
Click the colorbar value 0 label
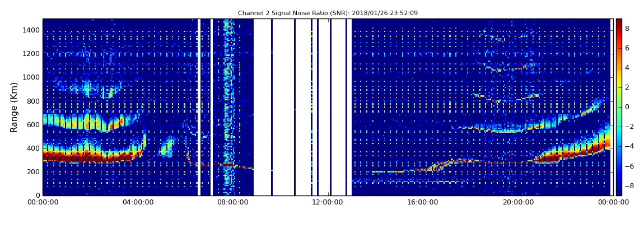coord(627,107)
